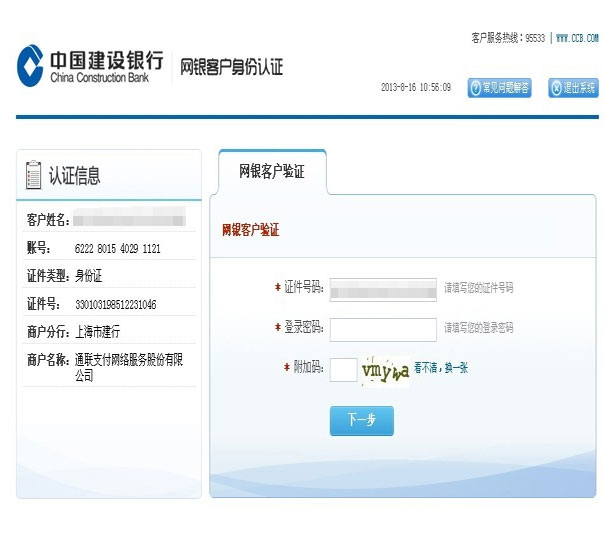Click the hint 请填写您的登录密码
The width and height of the screenshot is (610, 560).
pyautogui.click(x=479, y=328)
